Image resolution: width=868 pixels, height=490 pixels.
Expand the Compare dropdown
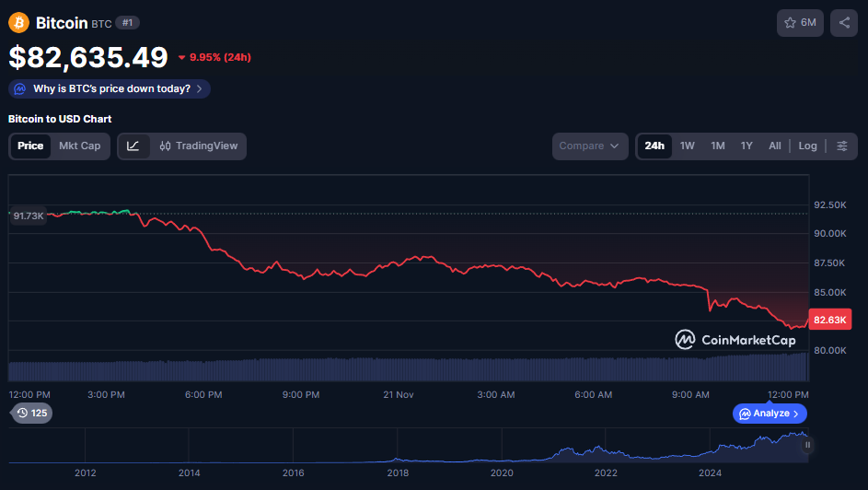(x=590, y=146)
